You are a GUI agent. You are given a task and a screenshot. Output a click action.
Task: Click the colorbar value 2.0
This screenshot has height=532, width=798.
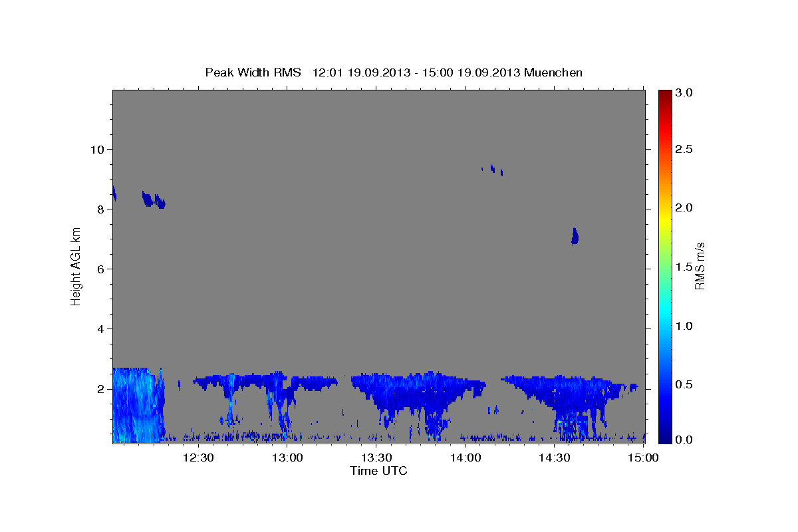[x=685, y=207]
